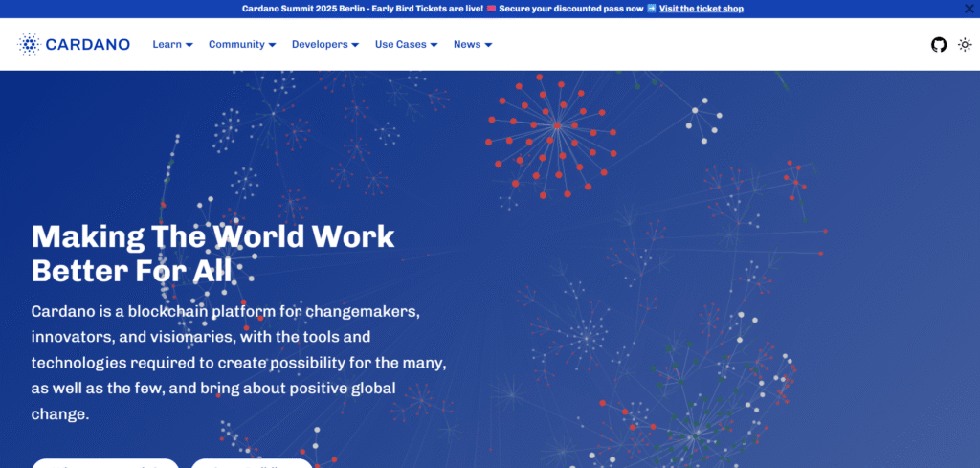Select the 'Making The World Work Better For All' heading
Image resolution: width=980 pixels, height=468 pixels.
pyautogui.click(x=213, y=254)
